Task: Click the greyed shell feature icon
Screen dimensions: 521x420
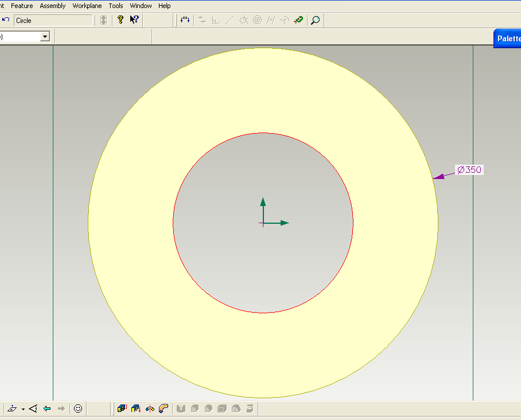Action: [x=222, y=409]
